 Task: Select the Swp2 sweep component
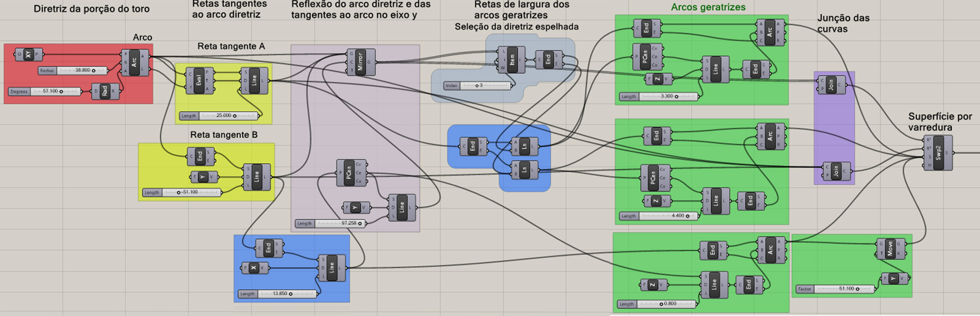pos(938,153)
